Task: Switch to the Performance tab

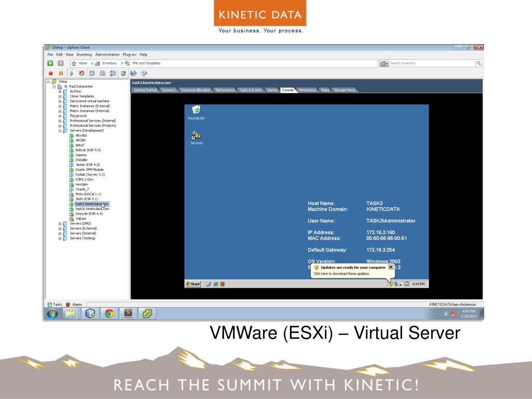Action: tap(224, 90)
